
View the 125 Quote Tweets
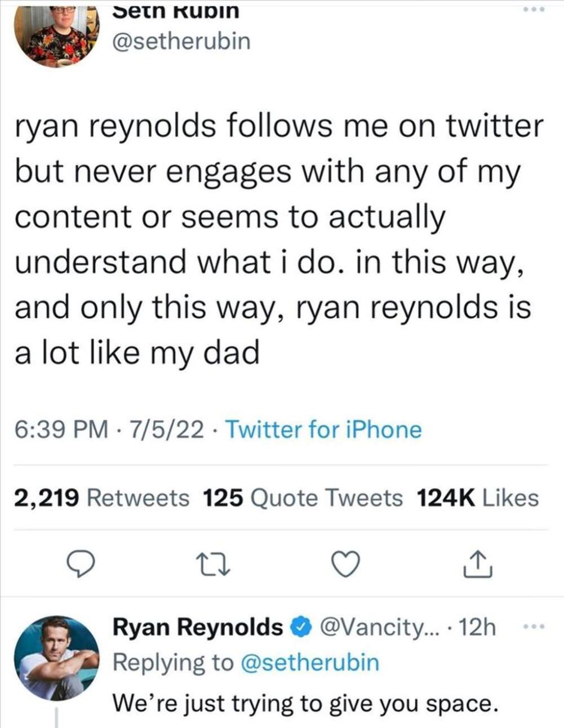click(x=303, y=498)
